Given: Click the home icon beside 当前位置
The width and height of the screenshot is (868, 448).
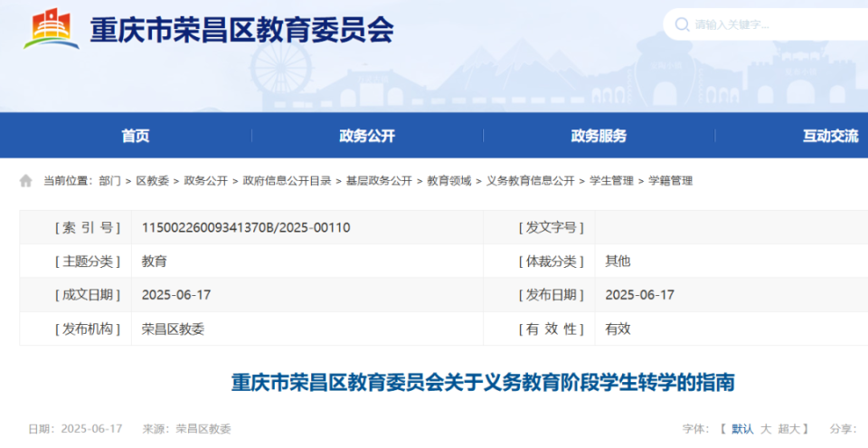Looking at the screenshot, I should (25, 181).
